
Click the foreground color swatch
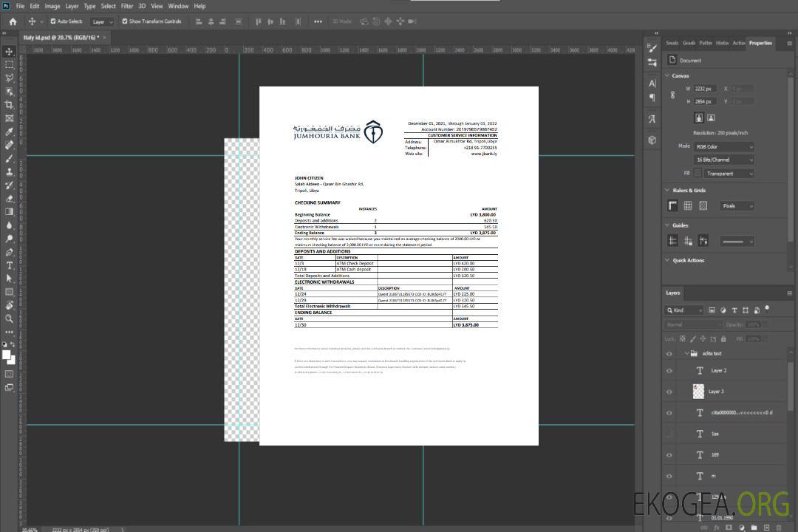(x=6, y=355)
